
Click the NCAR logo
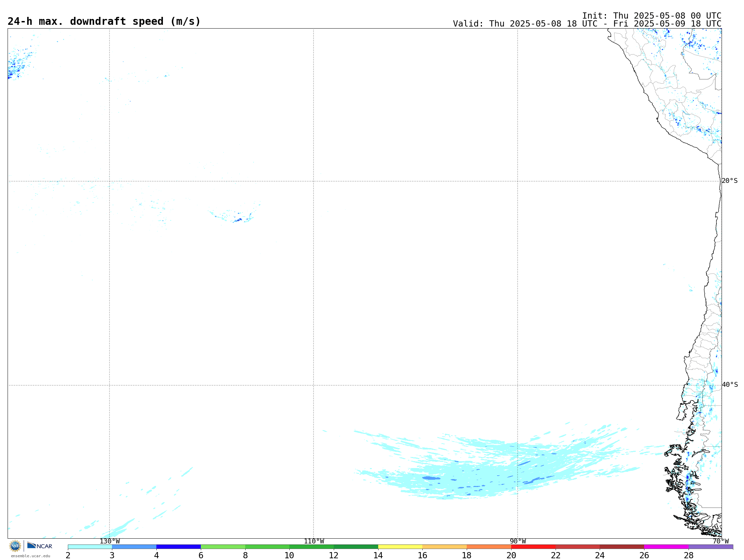[x=40, y=546]
